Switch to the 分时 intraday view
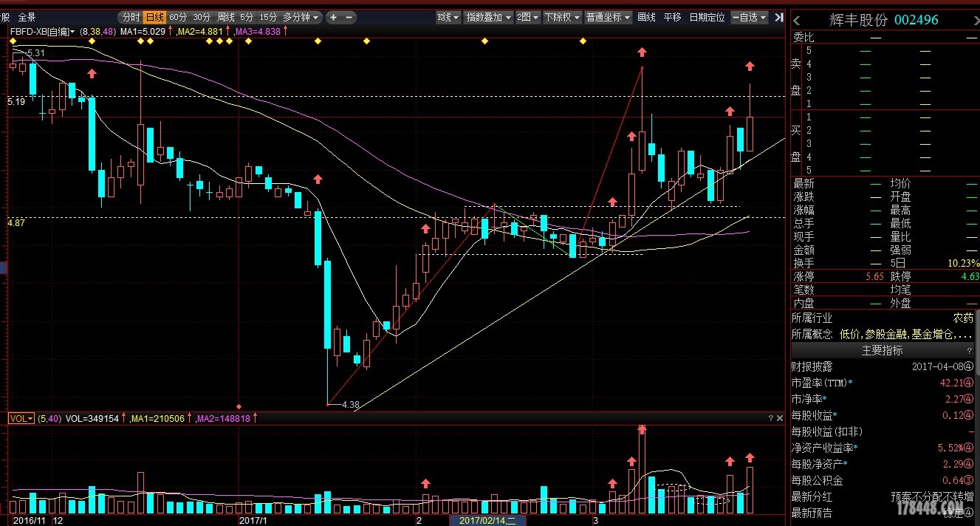This screenshot has height=526, width=980. [x=131, y=17]
